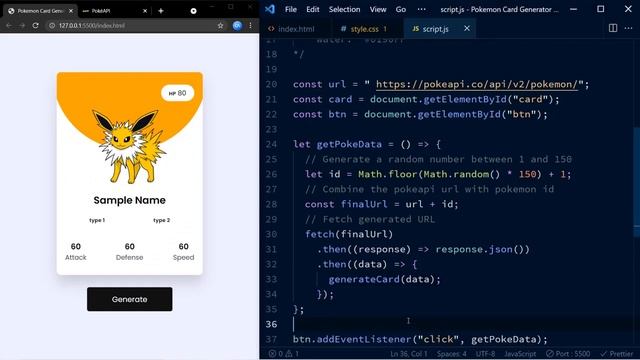
Task: Minimize the VS Code window
Action: coord(573,9)
